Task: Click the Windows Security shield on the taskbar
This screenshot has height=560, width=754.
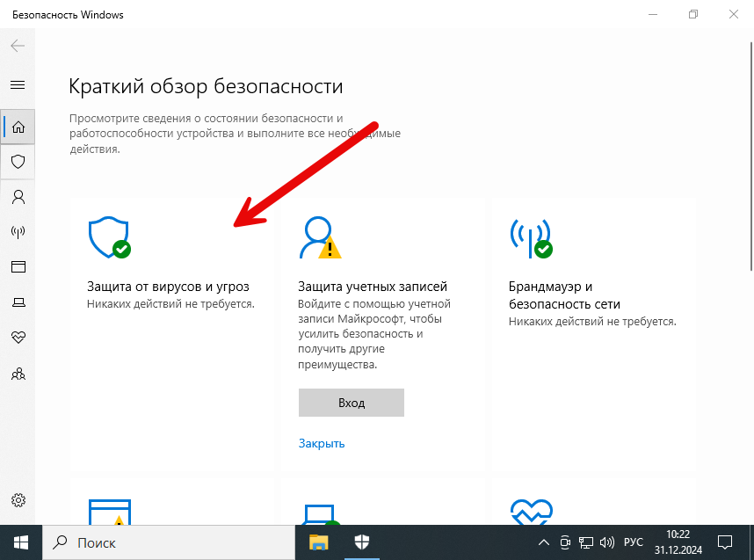Action: pos(362,542)
